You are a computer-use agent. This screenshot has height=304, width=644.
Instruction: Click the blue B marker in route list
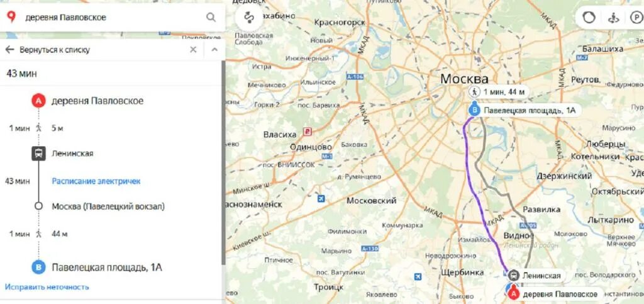point(38,267)
